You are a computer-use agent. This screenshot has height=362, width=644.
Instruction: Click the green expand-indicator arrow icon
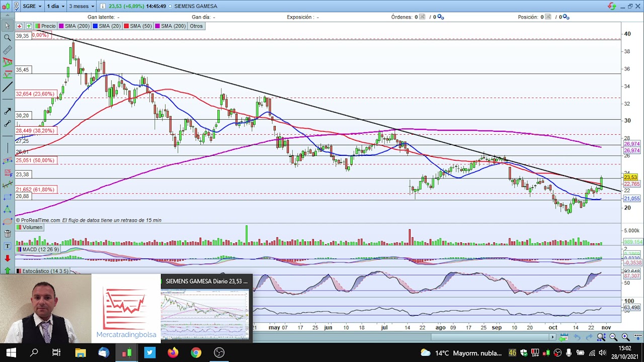tap(29, 26)
